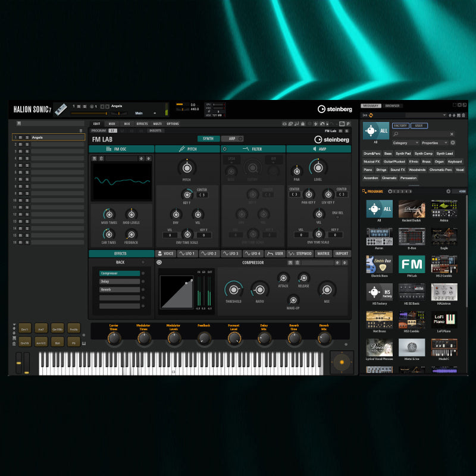The image size is (476, 476).
Task: Load next FM OSC preset with down arrow
Action: click(x=148, y=158)
